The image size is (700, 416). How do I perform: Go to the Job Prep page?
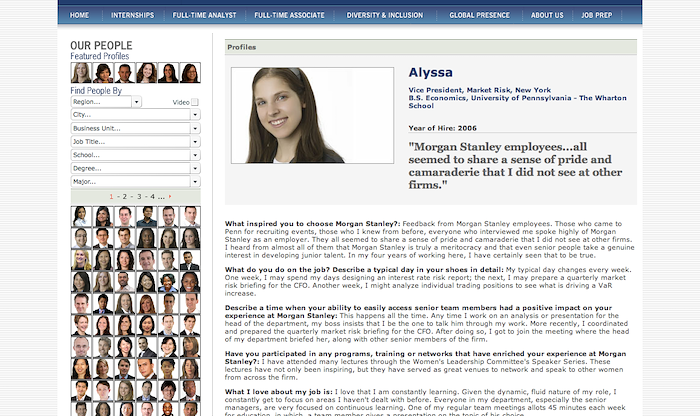coord(596,15)
